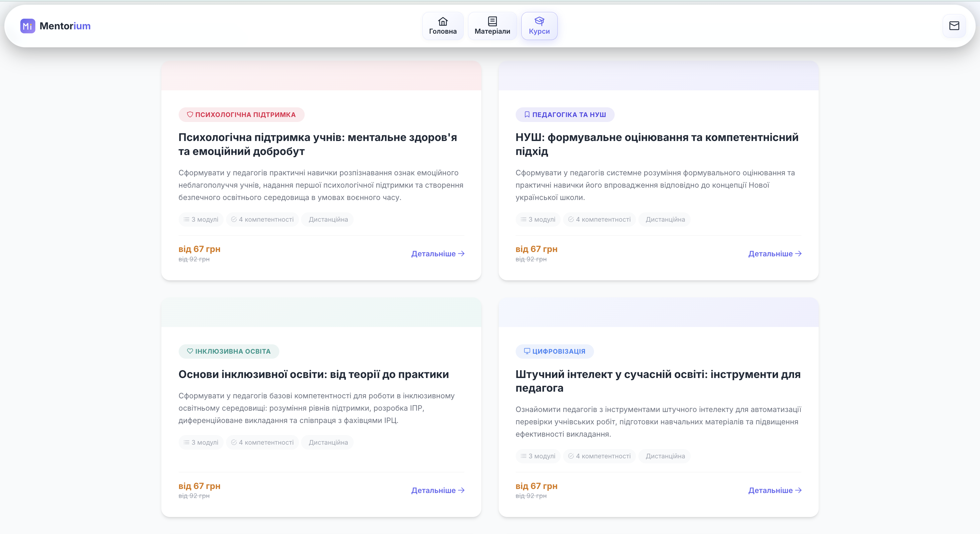The image size is (980, 534).
Task: Select the Курси graduation cap tab
Action: pyautogui.click(x=539, y=26)
